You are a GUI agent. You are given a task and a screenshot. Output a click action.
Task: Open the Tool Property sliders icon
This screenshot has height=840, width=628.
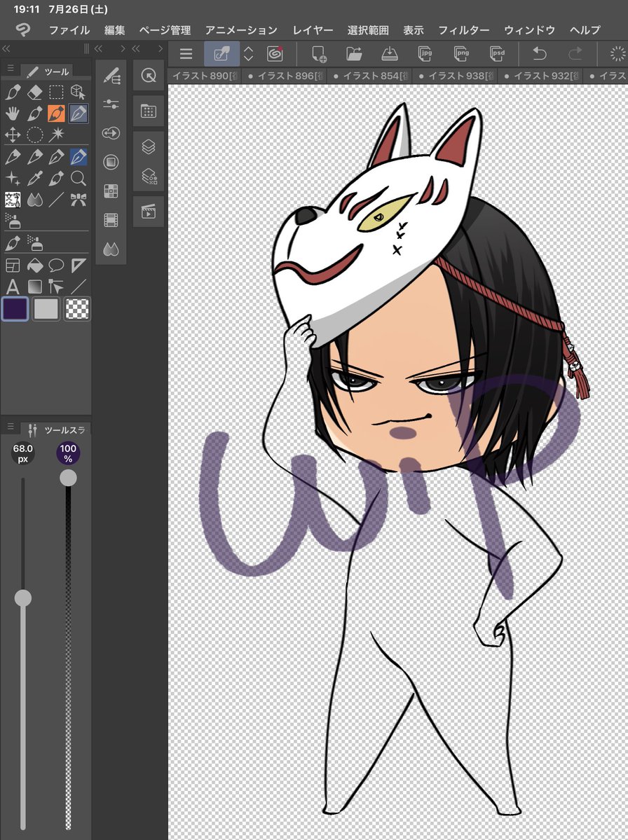click(x=111, y=104)
